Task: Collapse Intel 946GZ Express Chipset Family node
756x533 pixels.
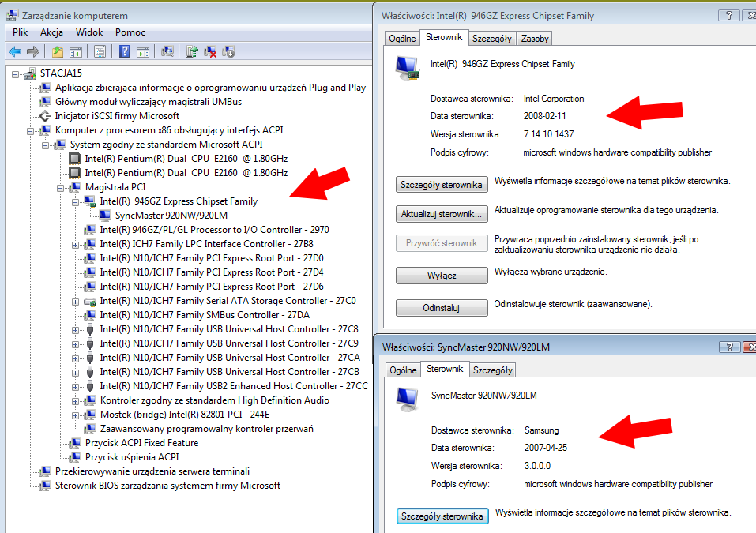Action: [75, 202]
